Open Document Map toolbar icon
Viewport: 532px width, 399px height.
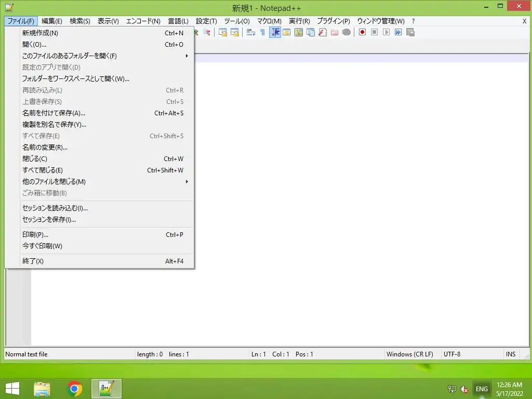pyautogui.click(x=299, y=32)
